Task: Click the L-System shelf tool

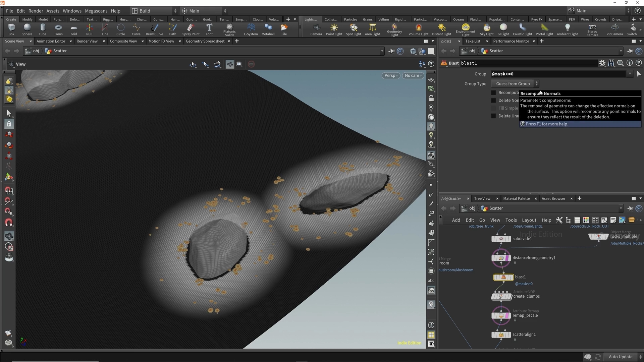Action: click(x=251, y=29)
